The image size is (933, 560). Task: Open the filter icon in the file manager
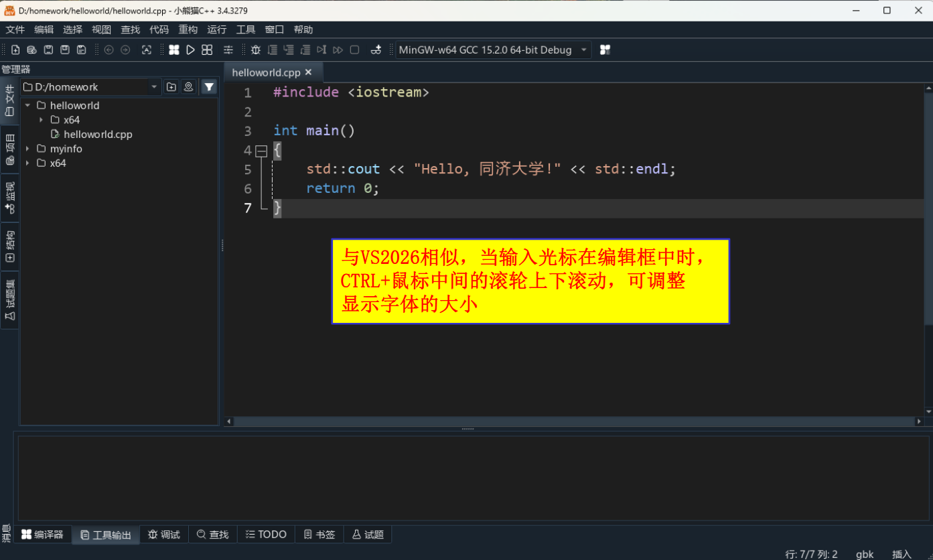209,86
